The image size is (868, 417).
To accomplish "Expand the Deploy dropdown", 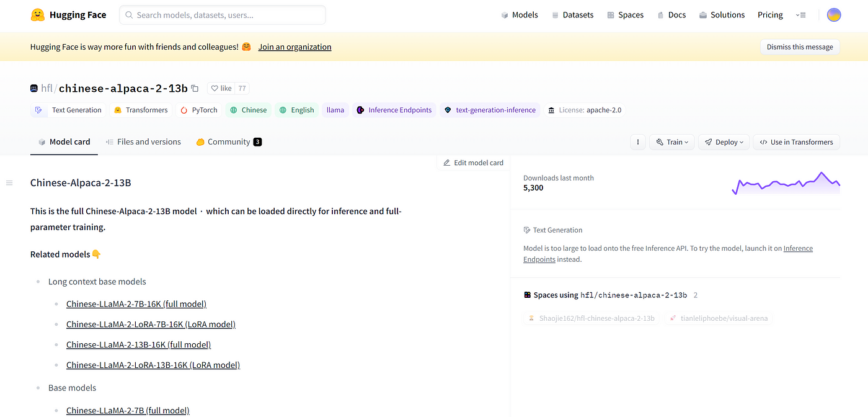I will tap(724, 142).
